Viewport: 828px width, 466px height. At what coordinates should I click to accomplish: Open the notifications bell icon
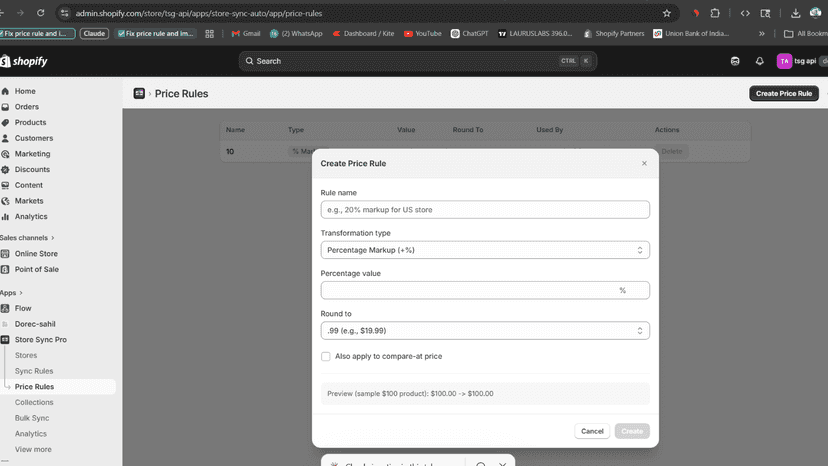759,61
